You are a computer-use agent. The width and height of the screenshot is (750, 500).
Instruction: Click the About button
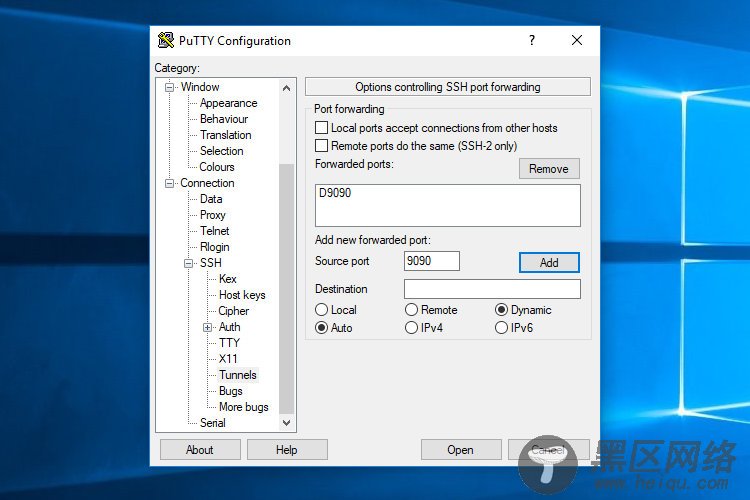[x=200, y=450]
